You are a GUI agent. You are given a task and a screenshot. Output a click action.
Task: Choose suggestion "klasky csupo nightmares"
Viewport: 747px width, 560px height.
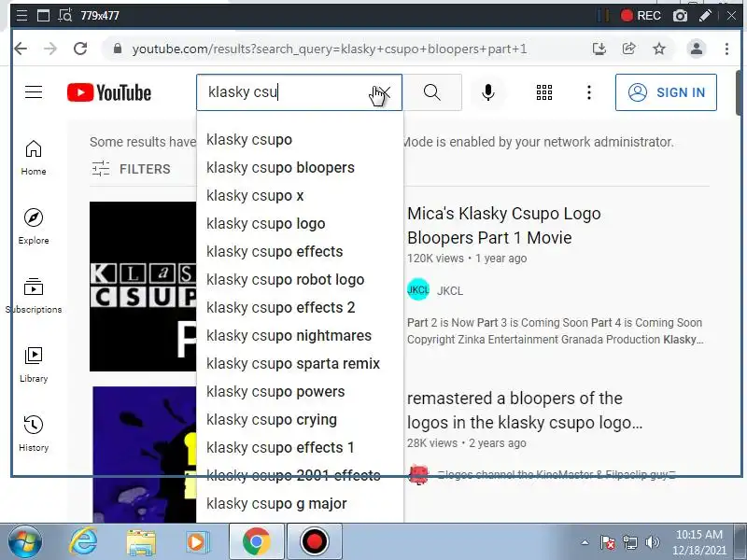[x=300, y=336]
